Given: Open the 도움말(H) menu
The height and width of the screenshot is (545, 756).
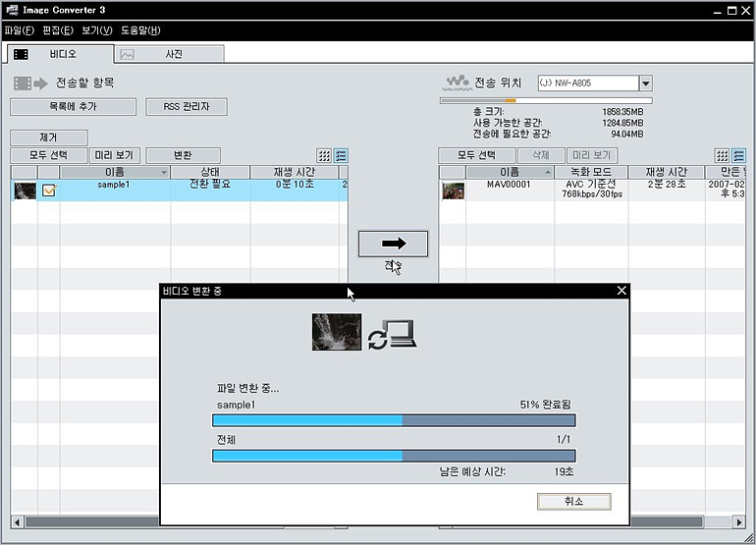Looking at the screenshot, I should coord(140,30).
